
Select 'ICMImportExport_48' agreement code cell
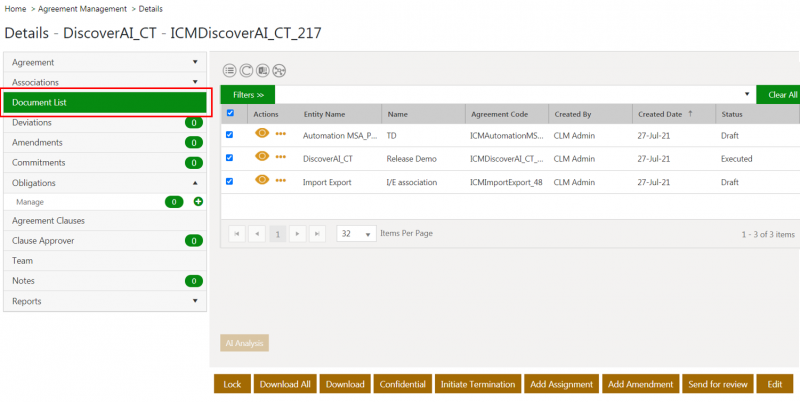[x=506, y=182]
